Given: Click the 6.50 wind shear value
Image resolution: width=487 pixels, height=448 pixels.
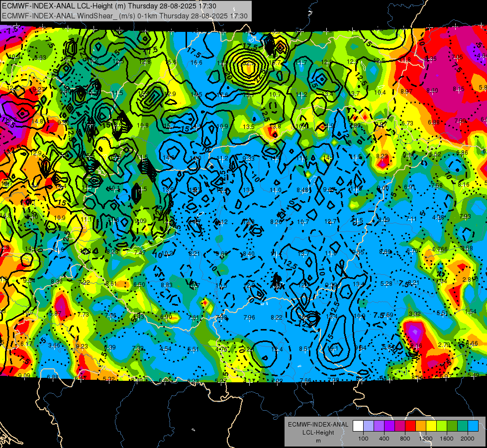Looking at the screenshot, I should pos(139,284).
